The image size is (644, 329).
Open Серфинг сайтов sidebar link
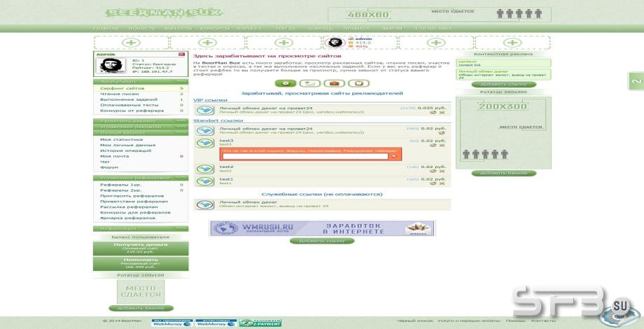(x=122, y=88)
